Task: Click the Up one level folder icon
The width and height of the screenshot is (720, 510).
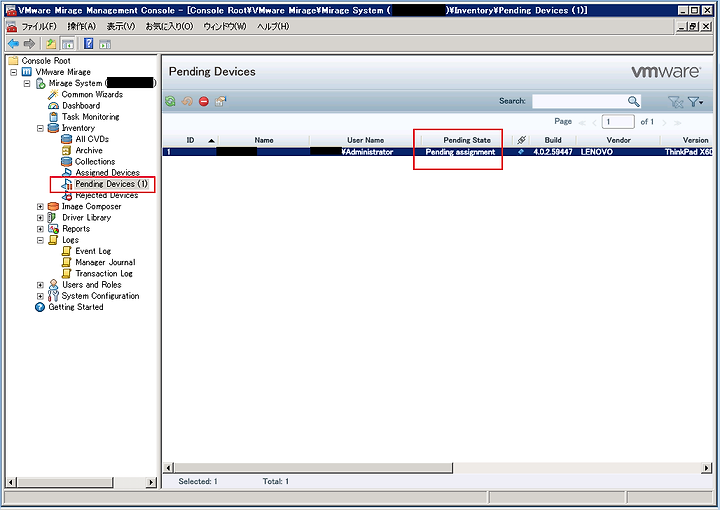Action: click(x=51, y=44)
